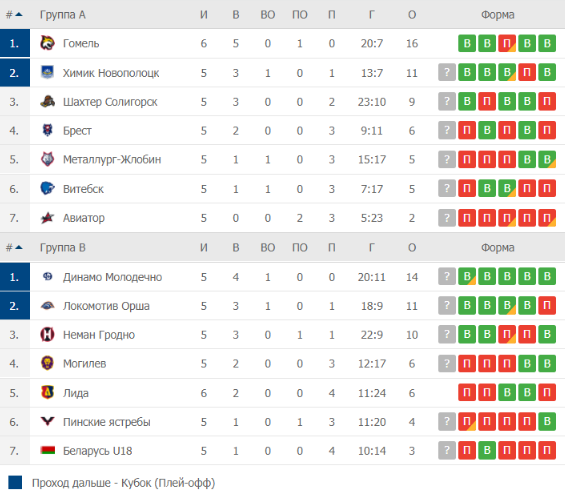Screen dimensions: 565x494
Task: Open the Лида team logo
Action: tap(47, 392)
